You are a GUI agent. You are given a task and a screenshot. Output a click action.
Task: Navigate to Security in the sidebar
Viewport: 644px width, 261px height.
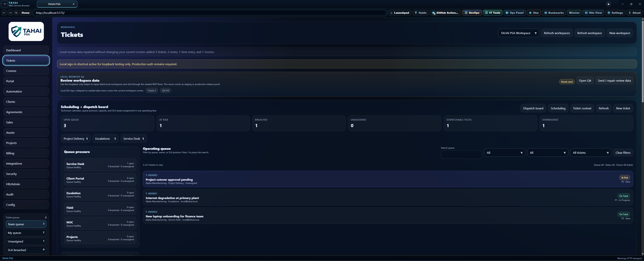(x=26, y=174)
